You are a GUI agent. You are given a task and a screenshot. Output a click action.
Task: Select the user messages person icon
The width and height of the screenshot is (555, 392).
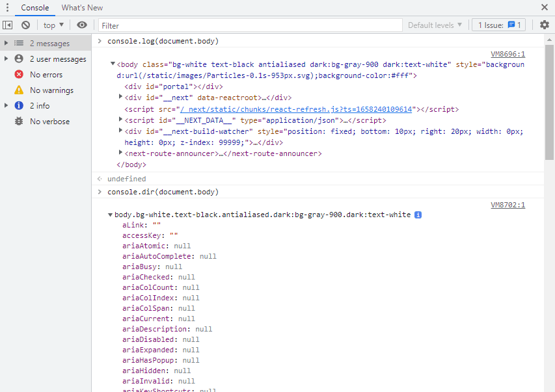click(x=19, y=59)
